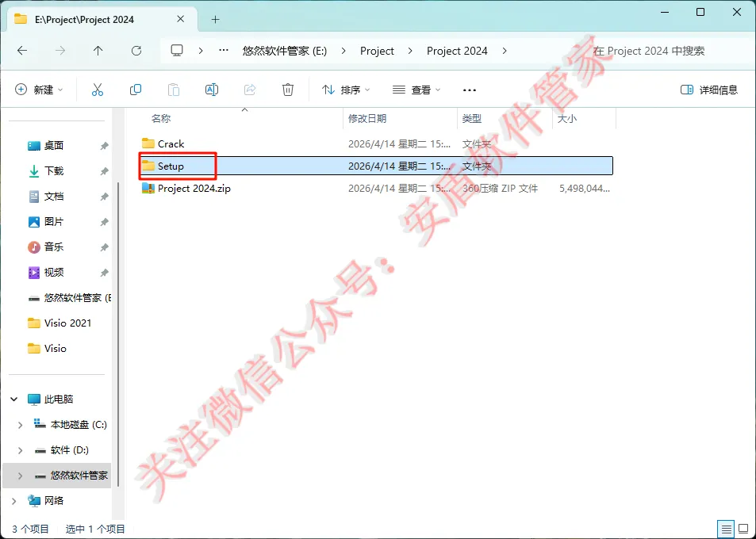The width and height of the screenshot is (756, 539).
Task: Expand the 软件 (D:) tree node
Action: pyautogui.click(x=21, y=450)
